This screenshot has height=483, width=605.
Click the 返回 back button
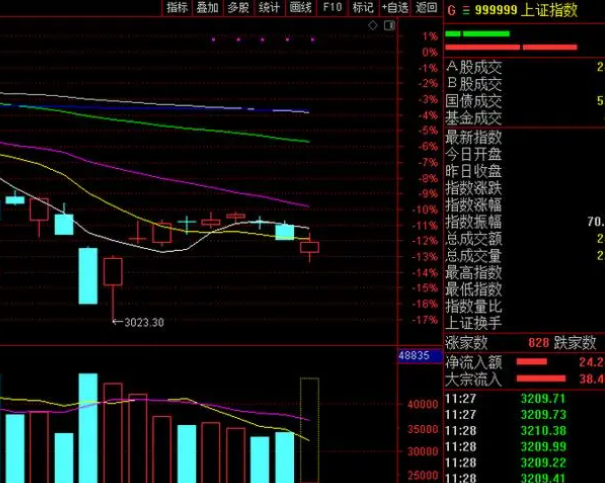[x=427, y=7]
